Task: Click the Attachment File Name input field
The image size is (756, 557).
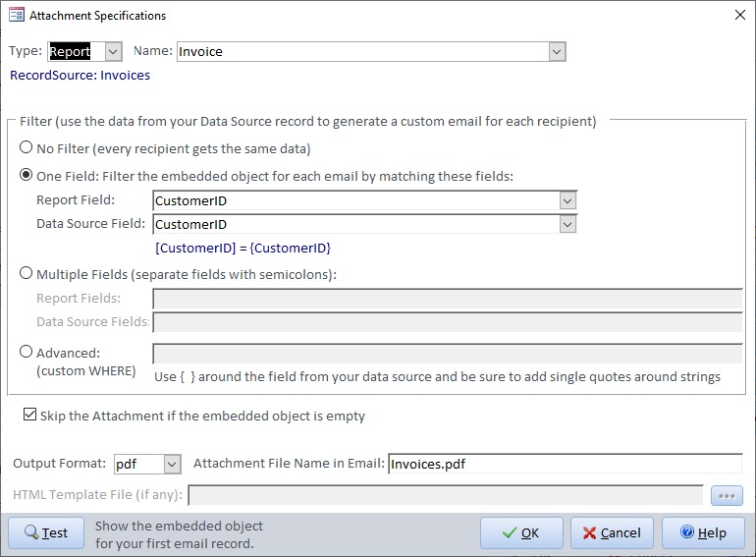Action: [x=565, y=464]
